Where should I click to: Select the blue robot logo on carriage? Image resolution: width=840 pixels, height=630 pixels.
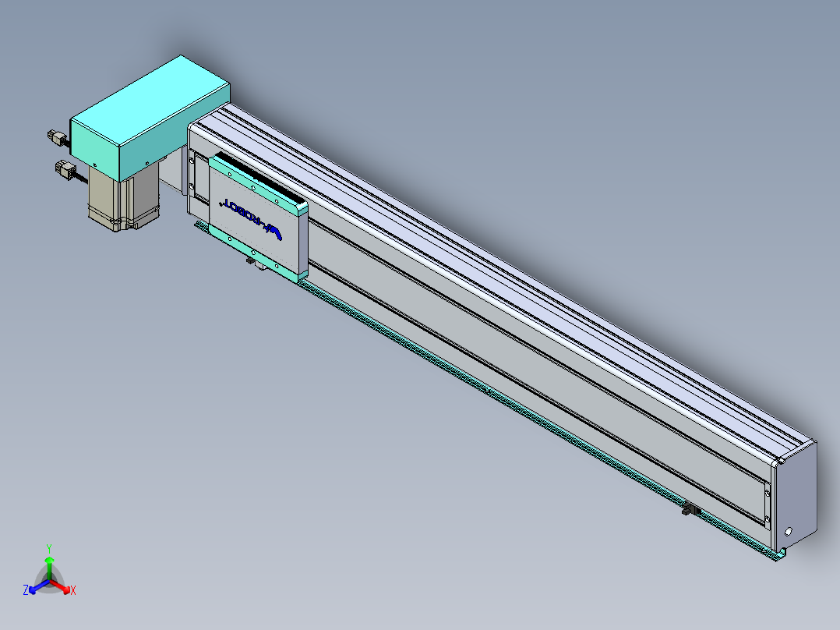(252, 220)
